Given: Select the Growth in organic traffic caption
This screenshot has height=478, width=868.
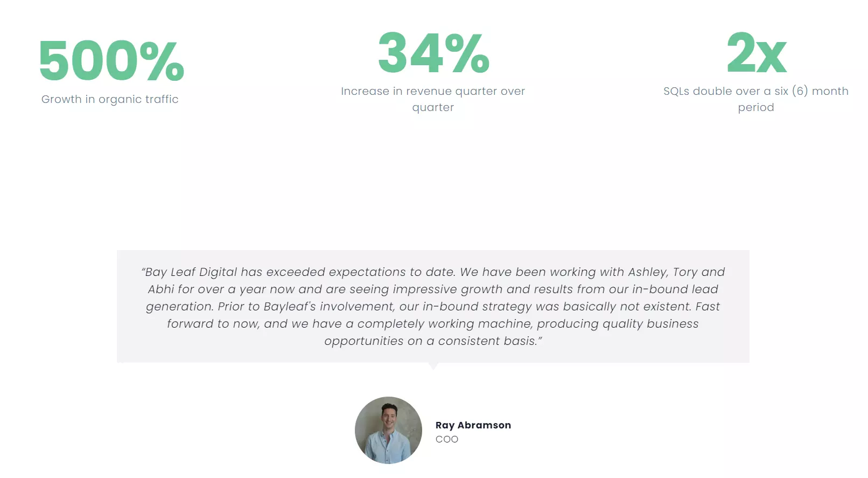Looking at the screenshot, I should [x=110, y=99].
